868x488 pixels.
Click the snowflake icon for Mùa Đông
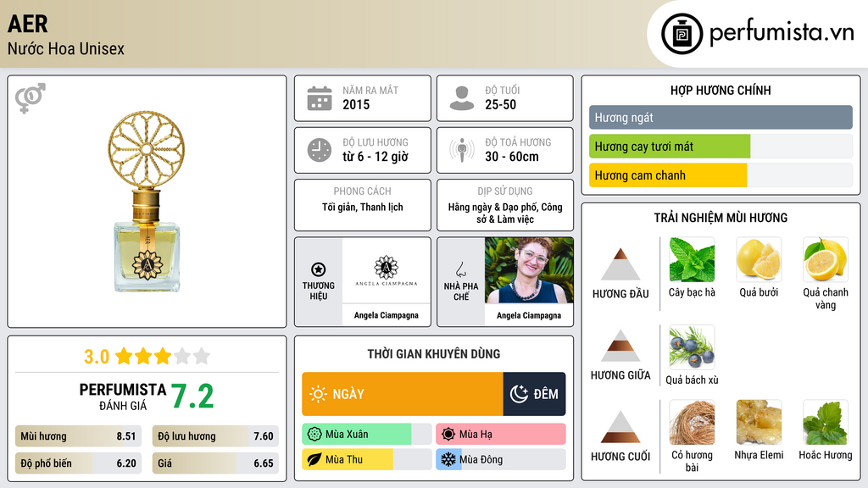click(x=448, y=459)
